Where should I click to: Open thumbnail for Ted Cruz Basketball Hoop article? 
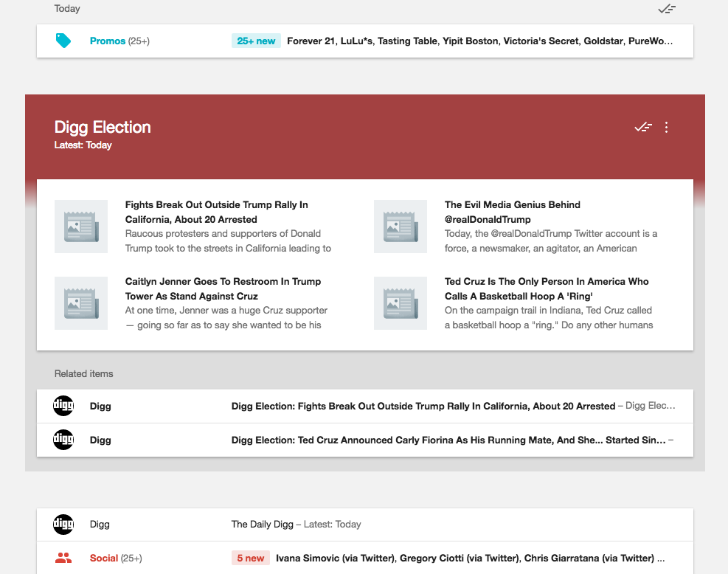[x=401, y=303]
